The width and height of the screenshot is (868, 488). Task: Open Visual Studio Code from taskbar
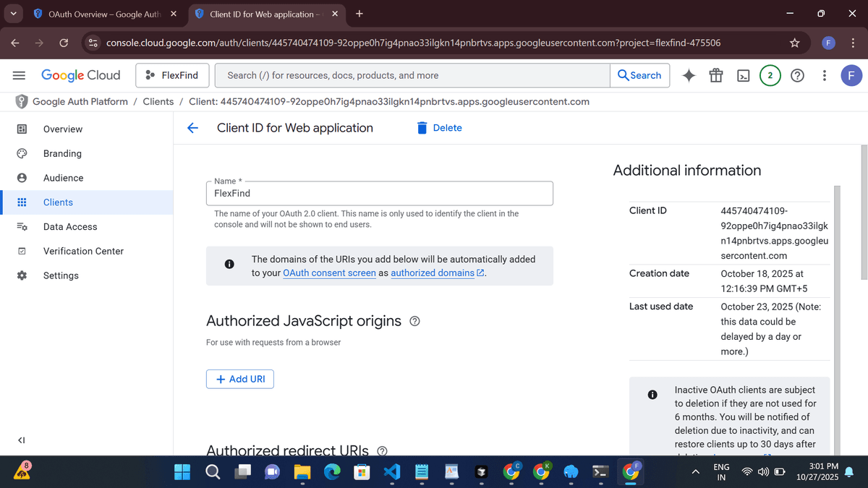click(392, 471)
